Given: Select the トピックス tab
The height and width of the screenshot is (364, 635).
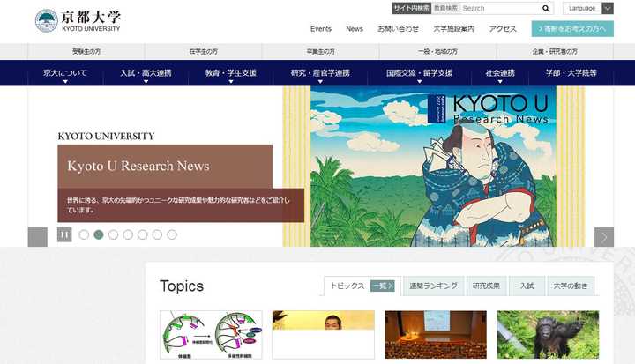Looking at the screenshot, I should [x=347, y=286].
